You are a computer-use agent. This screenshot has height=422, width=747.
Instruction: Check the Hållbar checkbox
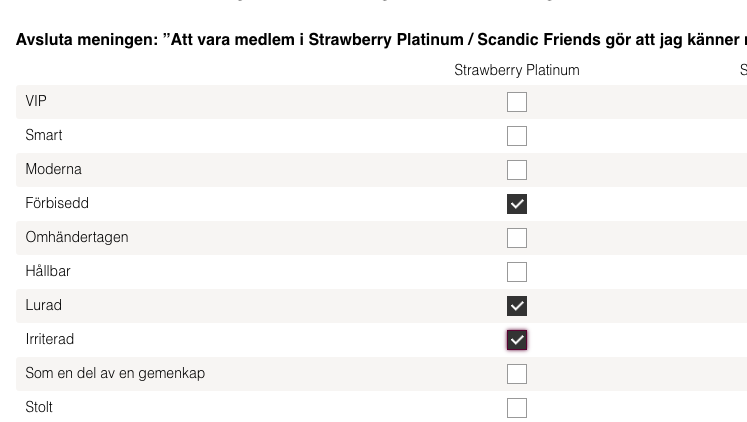click(x=517, y=272)
